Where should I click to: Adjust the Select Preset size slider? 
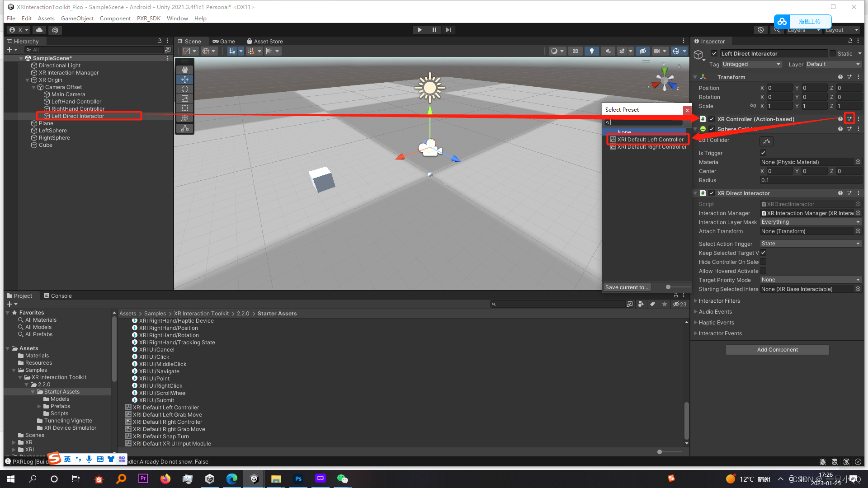tap(668, 287)
